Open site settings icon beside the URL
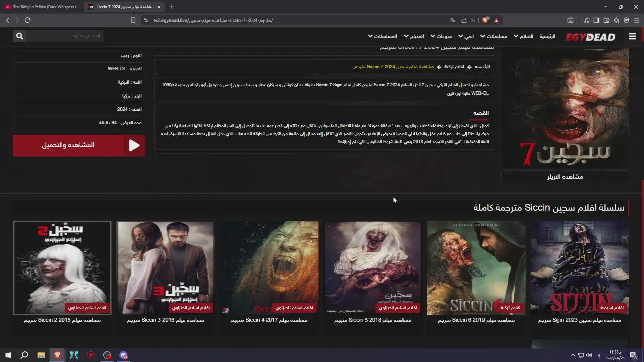The height and width of the screenshot is (362, 644). click(x=146, y=20)
